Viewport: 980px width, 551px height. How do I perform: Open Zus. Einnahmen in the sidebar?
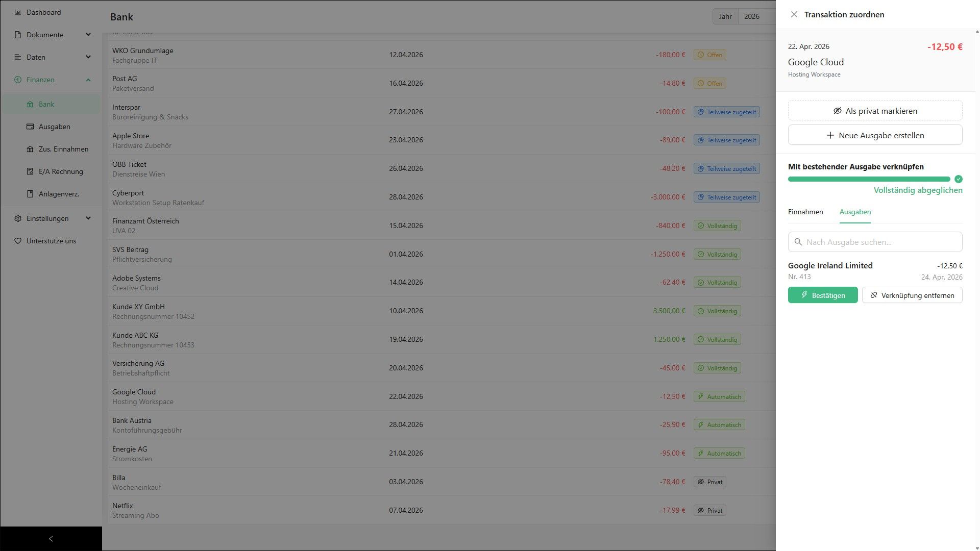(x=51, y=149)
